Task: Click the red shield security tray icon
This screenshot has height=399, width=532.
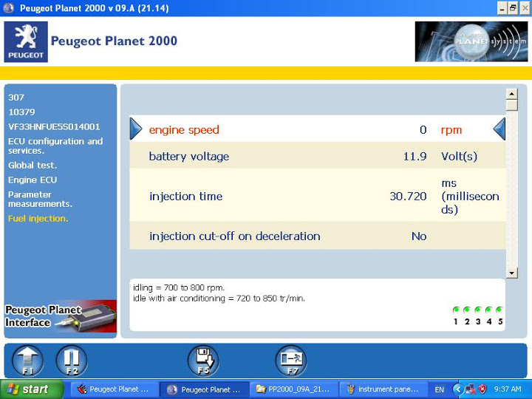Action: click(482, 389)
